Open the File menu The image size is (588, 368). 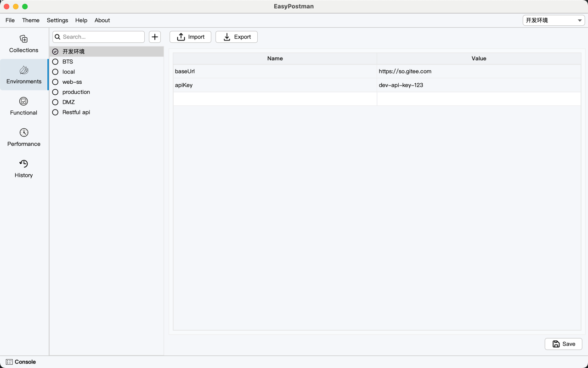pyautogui.click(x=10, y=20)
